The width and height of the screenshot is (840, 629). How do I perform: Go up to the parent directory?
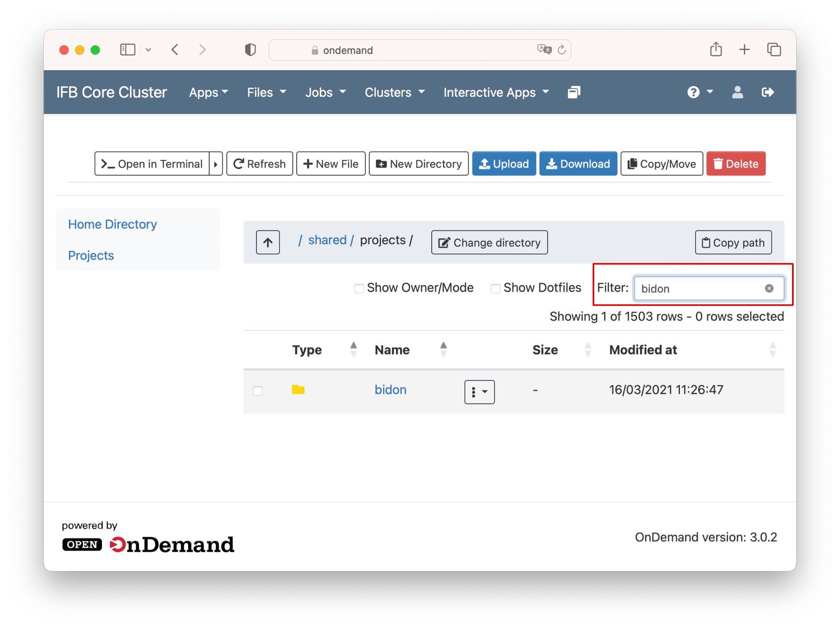268,242
